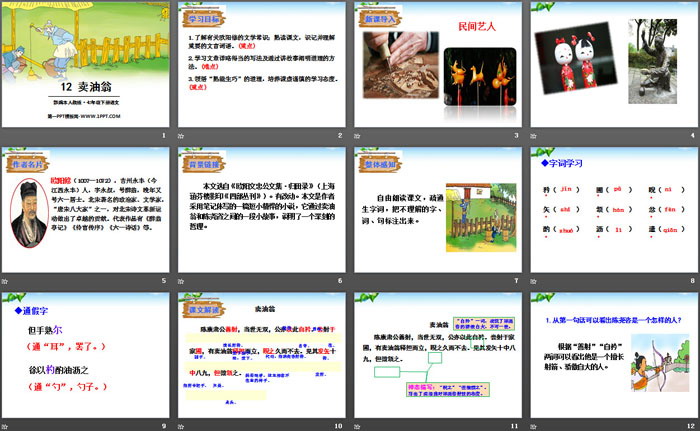Click the animation star icon under slide 3
Screen dimensions: 700x431
(357, 136)
